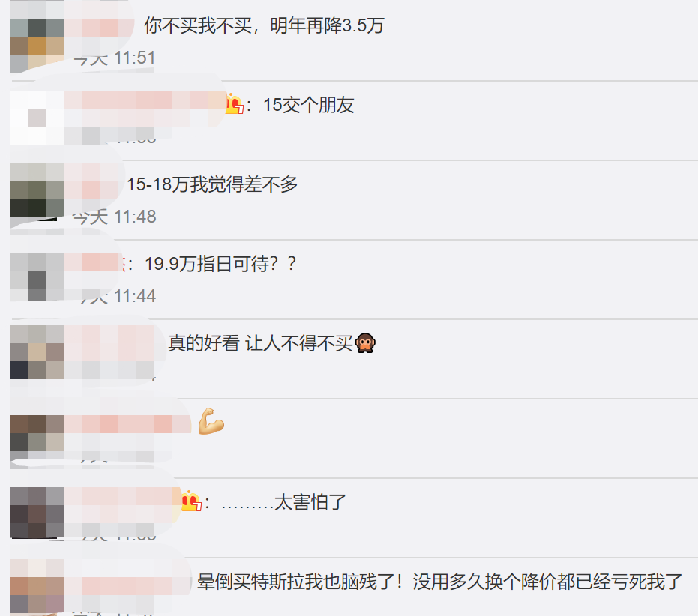Open avatar beside 晕倒买特斯拉 comment
The height and width of the screenshot is (616, 698).
tap(37, 586)
